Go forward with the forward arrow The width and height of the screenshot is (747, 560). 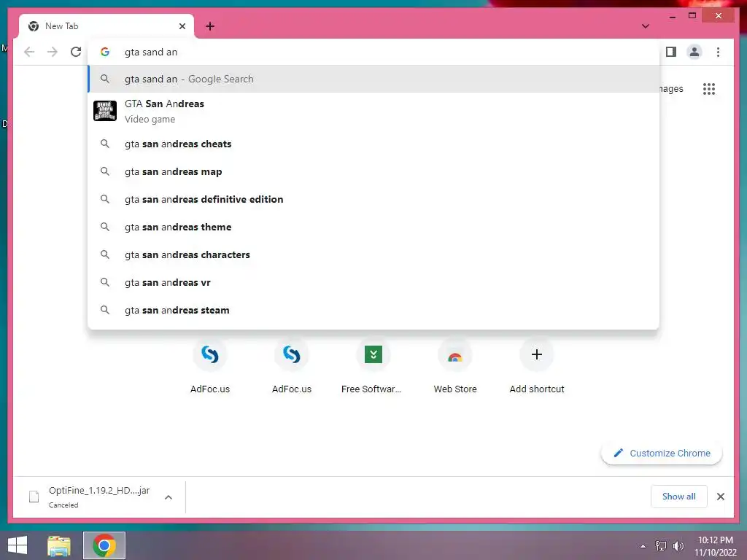point(53,52)
